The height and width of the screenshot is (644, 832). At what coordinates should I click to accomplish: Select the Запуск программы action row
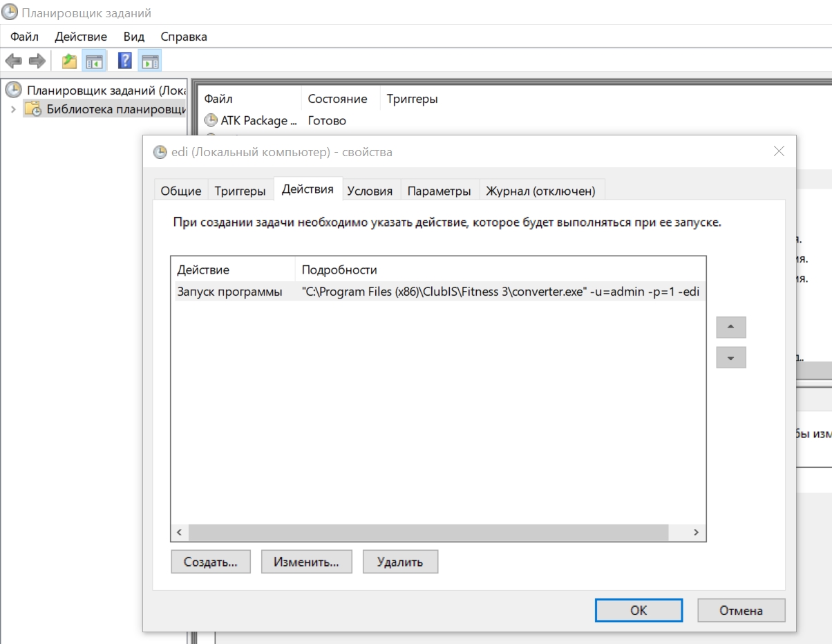click(439, 292)
